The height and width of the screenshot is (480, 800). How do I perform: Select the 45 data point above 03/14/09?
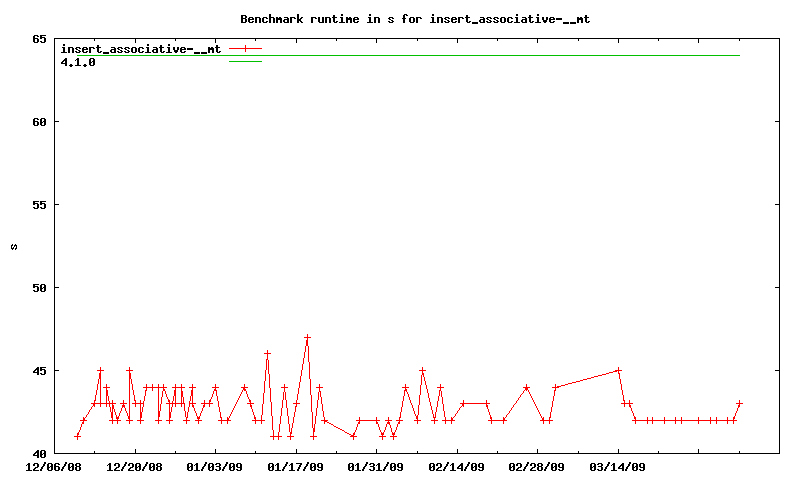(x=619, y=370)
